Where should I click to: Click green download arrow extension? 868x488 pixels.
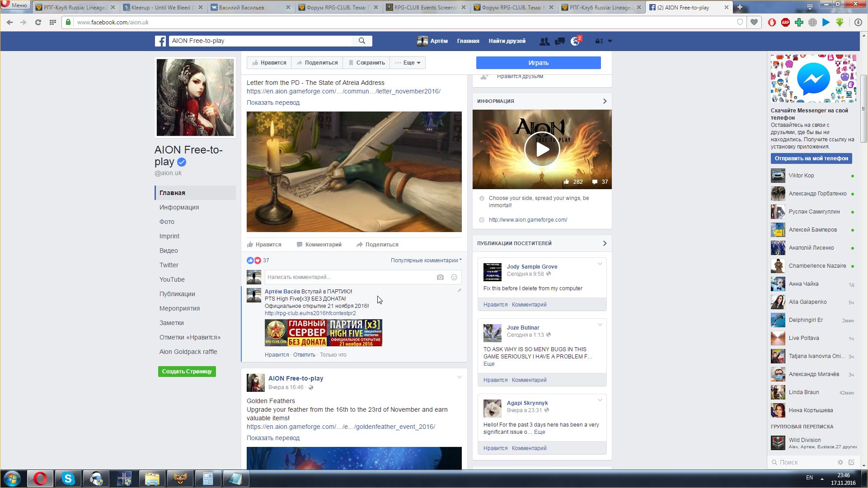[x=840, y=22]
